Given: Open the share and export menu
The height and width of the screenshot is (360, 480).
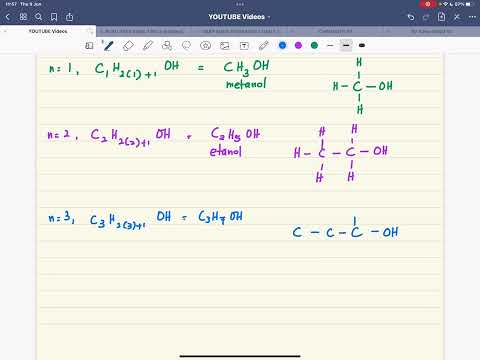Looking at the screenshot, I should pyautogui.click(x=69, y=17).
